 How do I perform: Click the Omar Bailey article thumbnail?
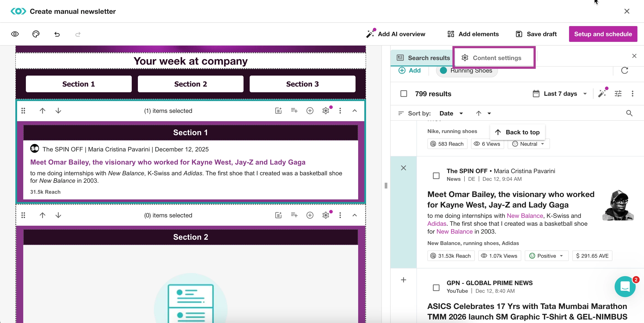618,205
